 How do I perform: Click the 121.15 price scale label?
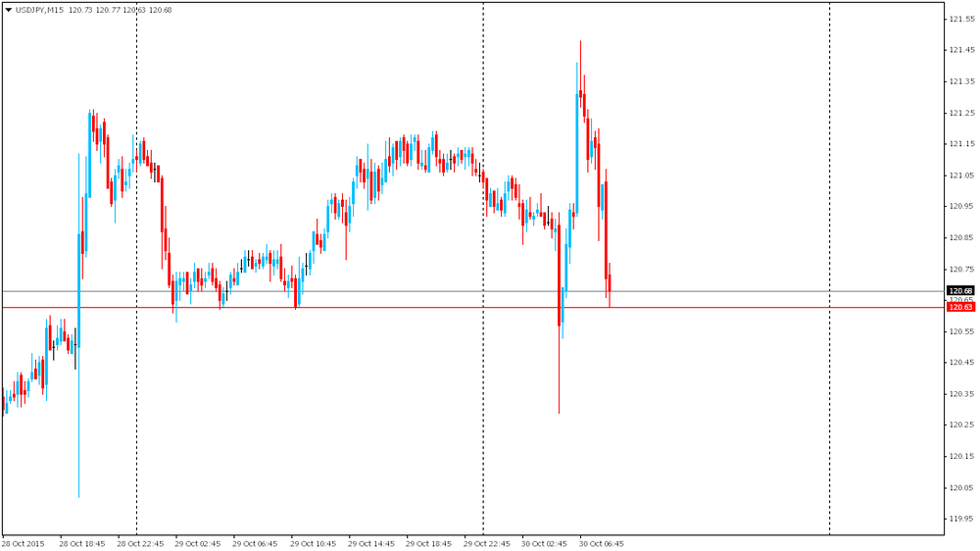coord(962,144)
